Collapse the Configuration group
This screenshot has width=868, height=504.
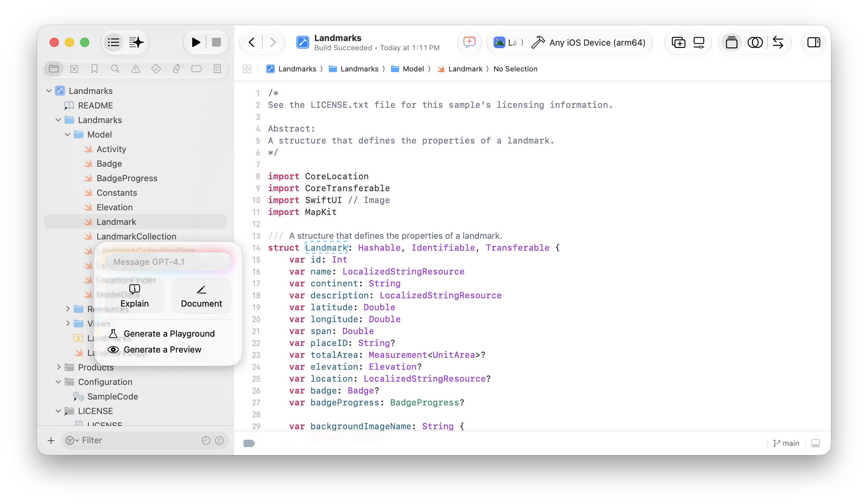point(58,382)
